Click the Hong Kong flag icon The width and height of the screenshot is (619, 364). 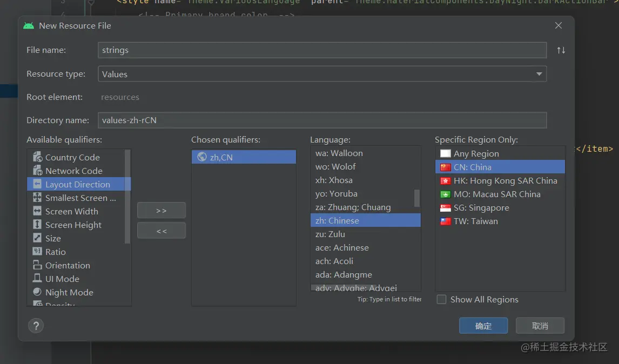(x=445, y=180)
